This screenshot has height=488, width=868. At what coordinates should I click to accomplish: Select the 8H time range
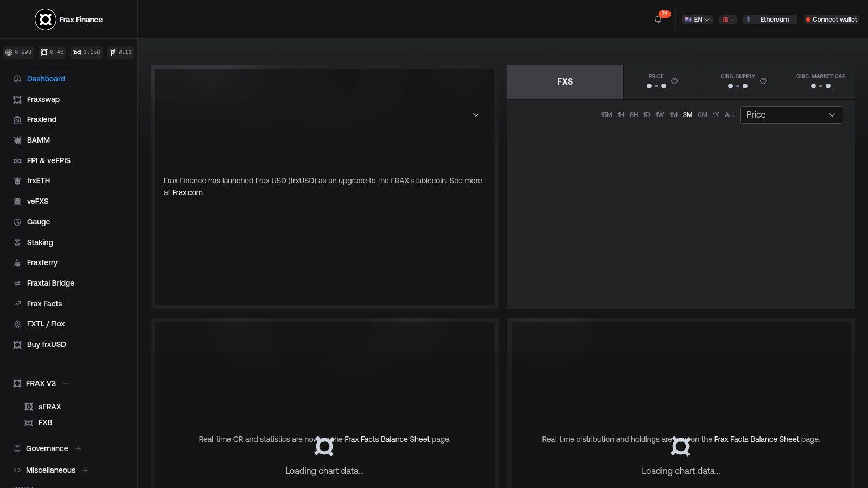point(634,115)
